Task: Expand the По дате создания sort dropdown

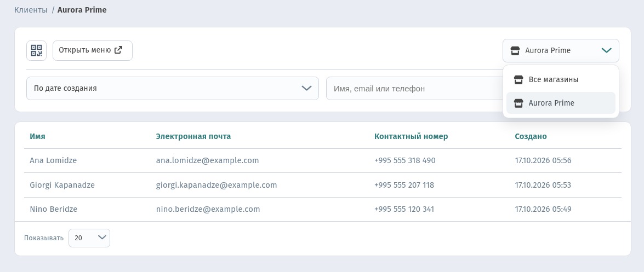Action: (x=173, y=88)
